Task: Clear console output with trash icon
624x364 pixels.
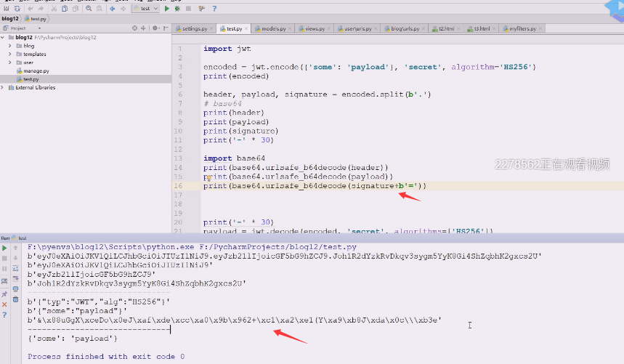Action: click(15, 299)
